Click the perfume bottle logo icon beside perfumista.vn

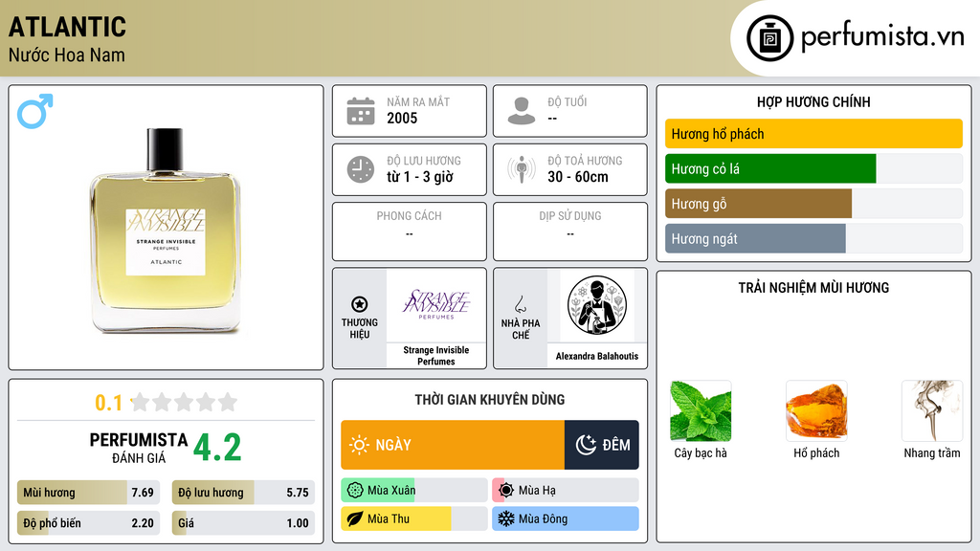(769, 38)
